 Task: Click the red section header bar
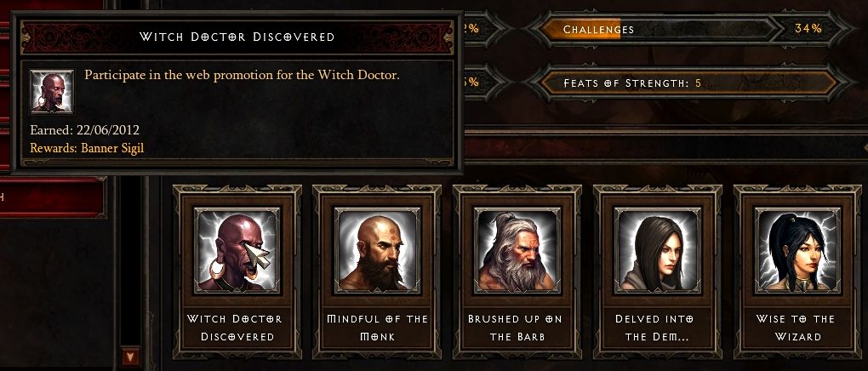(666, 147)
